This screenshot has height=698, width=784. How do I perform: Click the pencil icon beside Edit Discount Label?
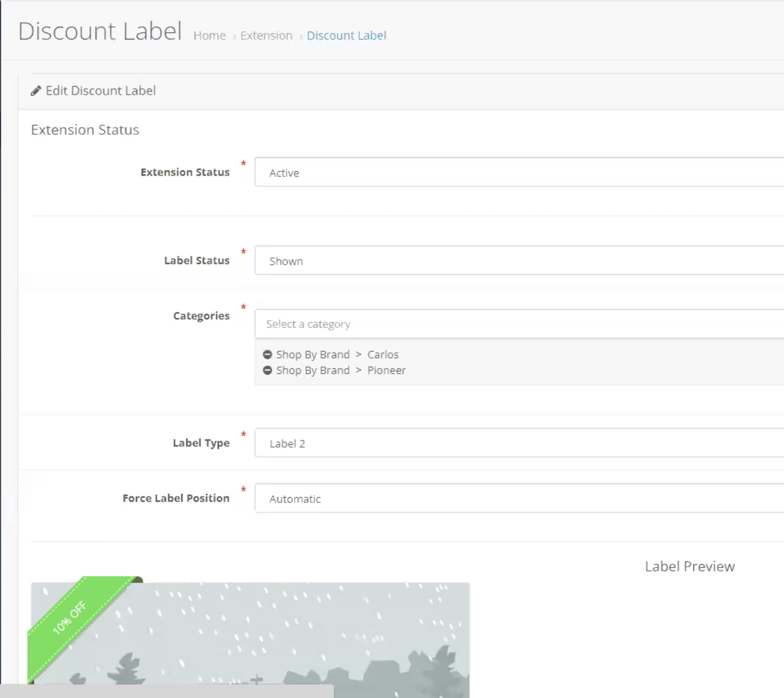tap(36, 91)
